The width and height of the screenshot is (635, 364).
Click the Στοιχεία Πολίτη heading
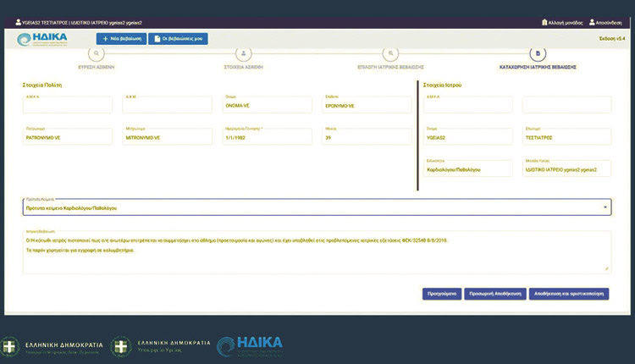[42, 85]
